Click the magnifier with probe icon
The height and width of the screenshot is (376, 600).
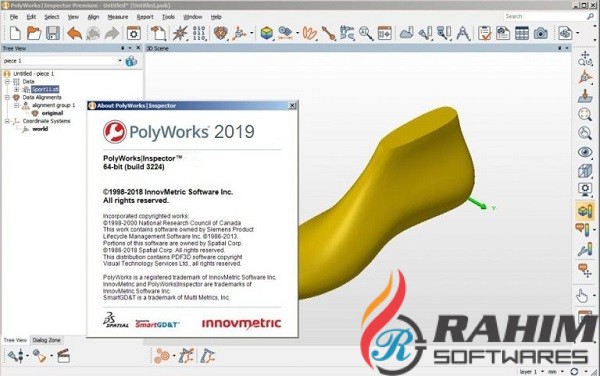[366, 33]
